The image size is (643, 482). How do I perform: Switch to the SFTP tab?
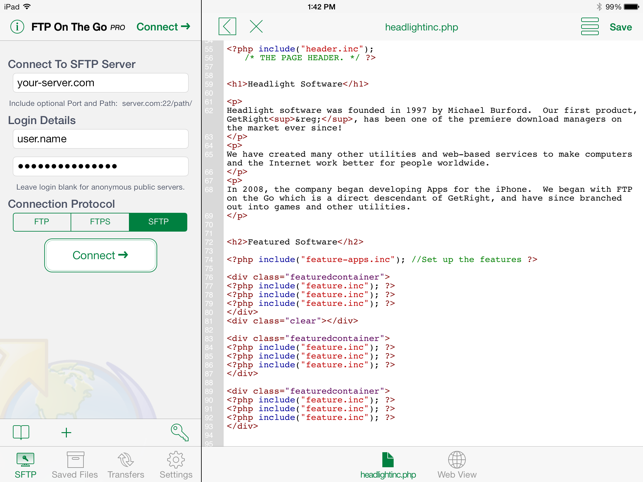click(25, 465)
